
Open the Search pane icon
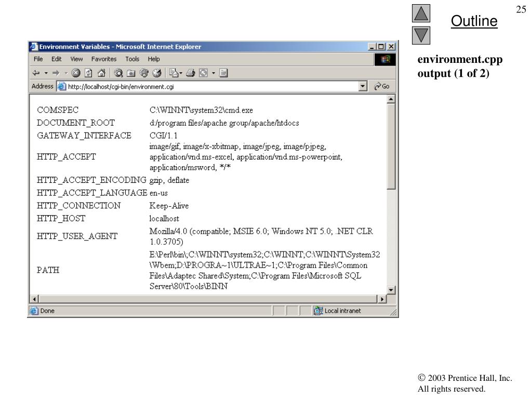click(118, 73)
